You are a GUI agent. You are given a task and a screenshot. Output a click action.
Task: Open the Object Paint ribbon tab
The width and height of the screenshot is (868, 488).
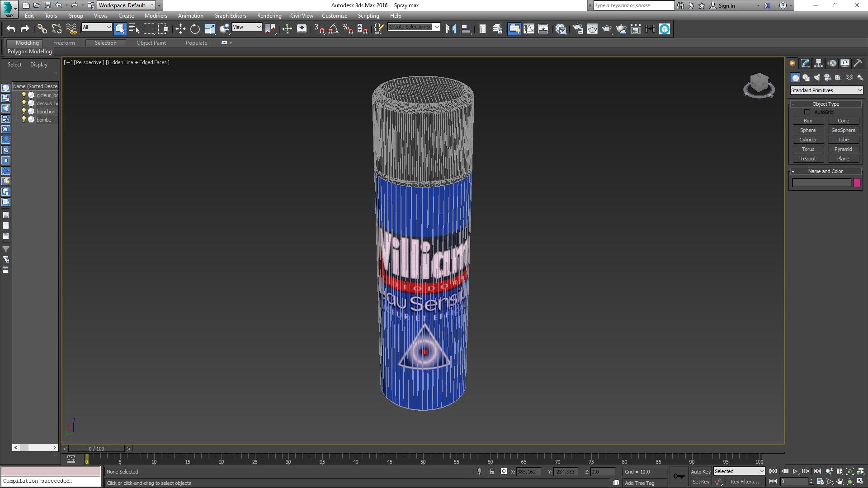click(x=151, y=43)
